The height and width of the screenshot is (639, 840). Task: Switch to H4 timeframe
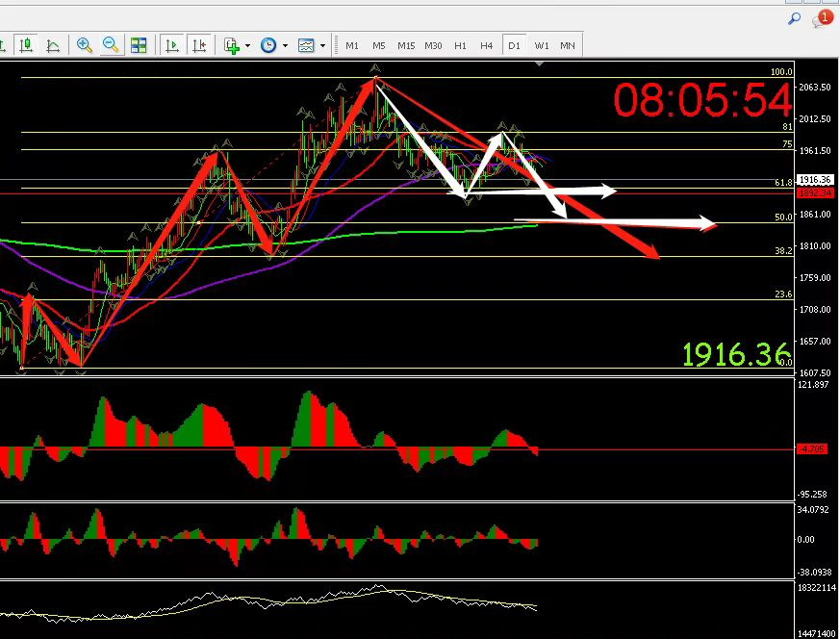(487, 45)
